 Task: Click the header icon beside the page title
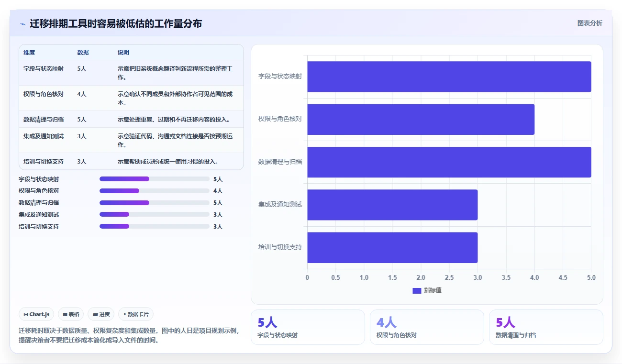22,23
